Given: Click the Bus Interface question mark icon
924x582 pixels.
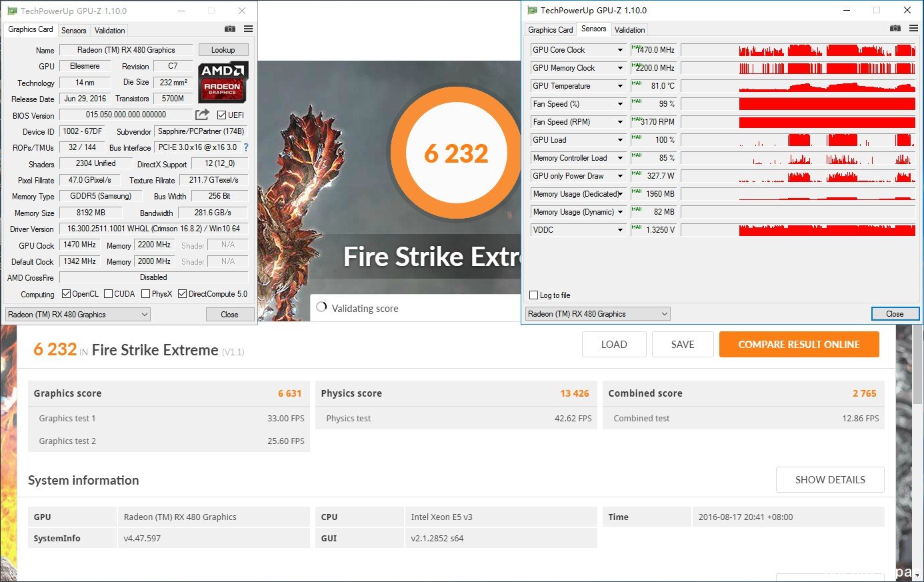Looking at the screenshot, I should tap(246, 147).
